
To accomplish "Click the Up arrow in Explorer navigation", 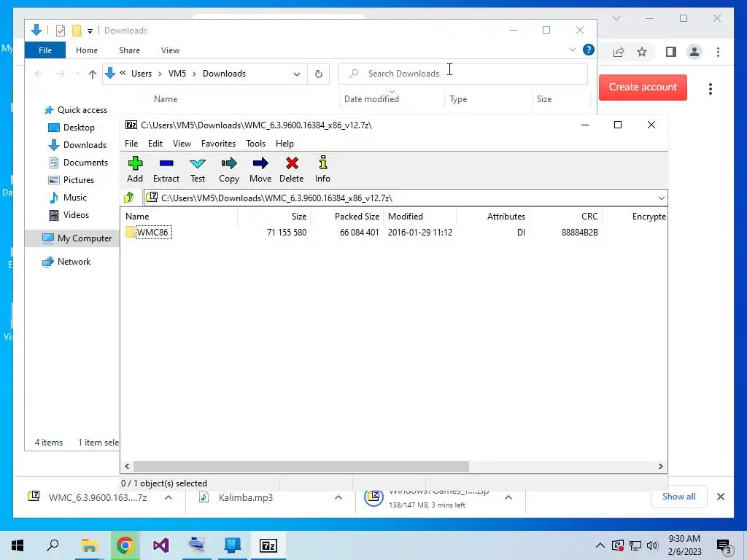I will tap(93, 74).
